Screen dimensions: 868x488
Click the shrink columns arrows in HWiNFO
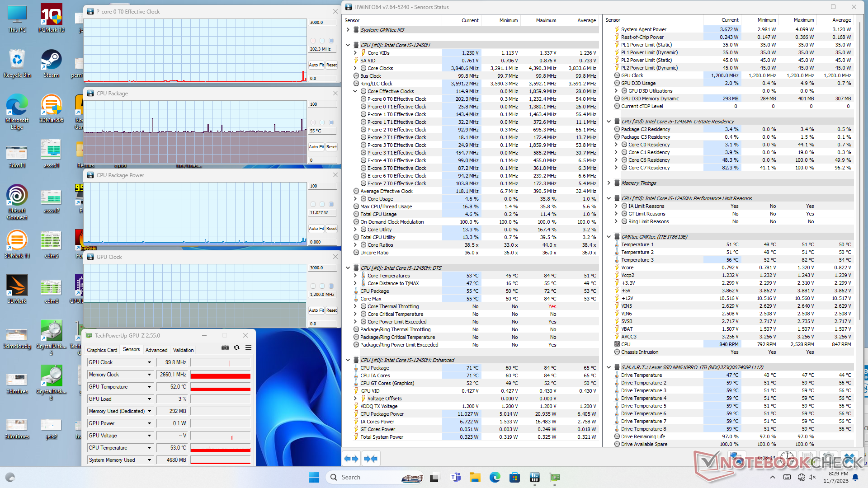[x=371, y=459]
